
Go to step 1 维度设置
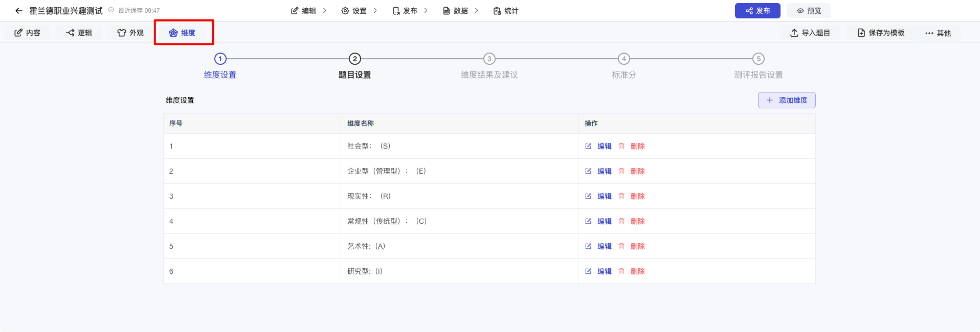coord(220,66)
